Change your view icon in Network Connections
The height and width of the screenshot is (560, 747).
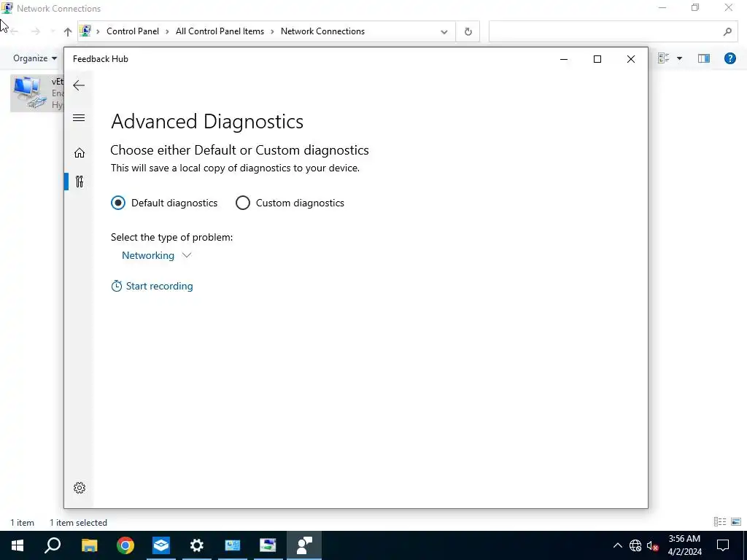[663, 58]
